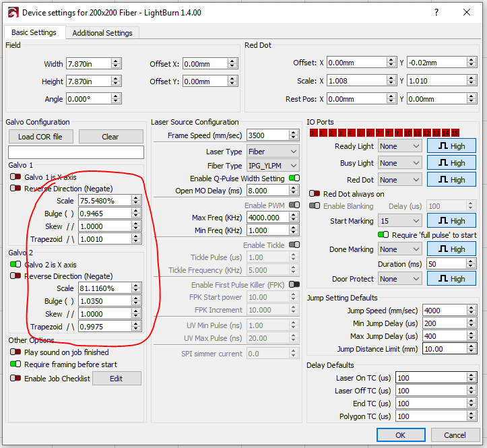Click Edit job checklist button
This screenshot has height=448, width=487.
pos(117,379)
